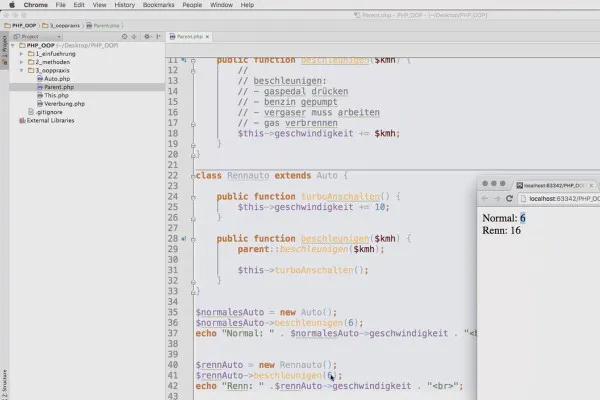The image size is (600, 400).
Task: Open the View menu
Action: [99, 5]
